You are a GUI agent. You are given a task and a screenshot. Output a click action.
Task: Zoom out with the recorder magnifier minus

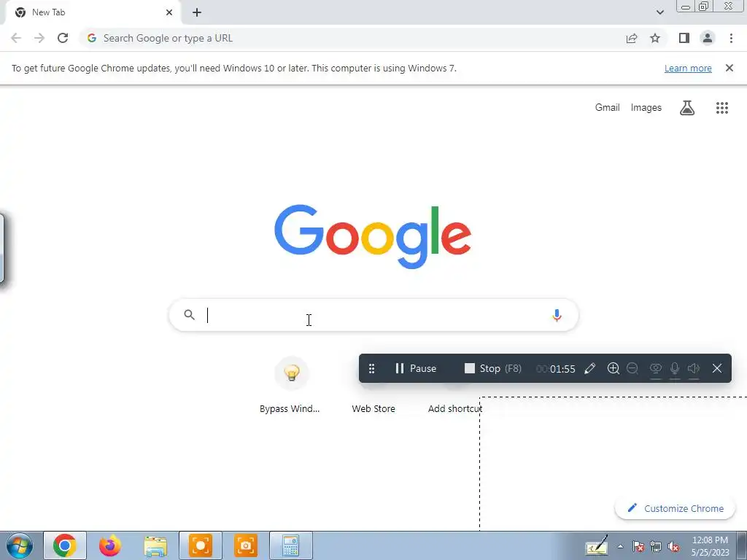(x=632, y=368)
